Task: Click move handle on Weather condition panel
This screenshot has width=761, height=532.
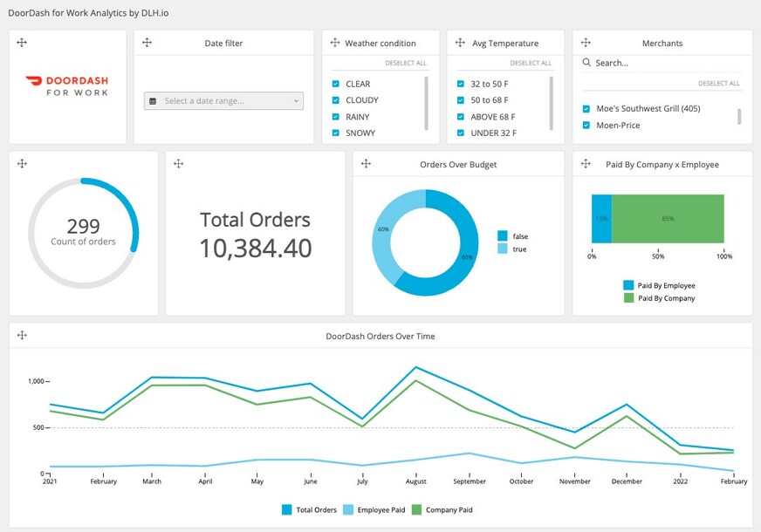Action: [x=335, y=43]
